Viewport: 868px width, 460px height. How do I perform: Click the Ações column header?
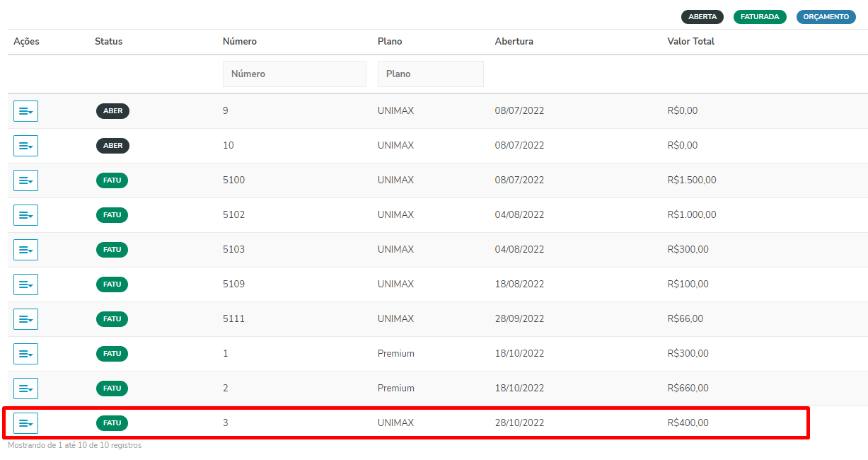26,42
